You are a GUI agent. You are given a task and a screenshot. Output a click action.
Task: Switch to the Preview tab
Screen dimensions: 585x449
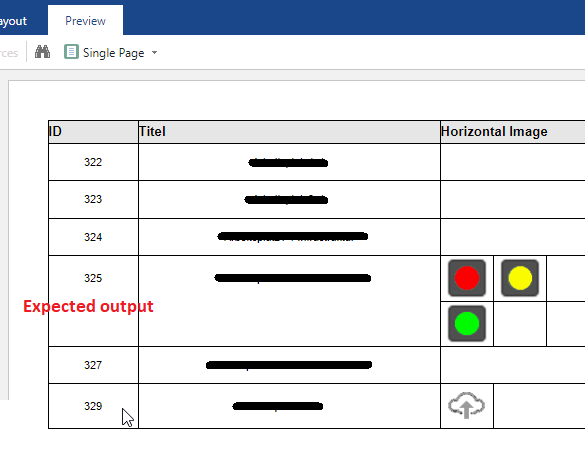[85, 21]
